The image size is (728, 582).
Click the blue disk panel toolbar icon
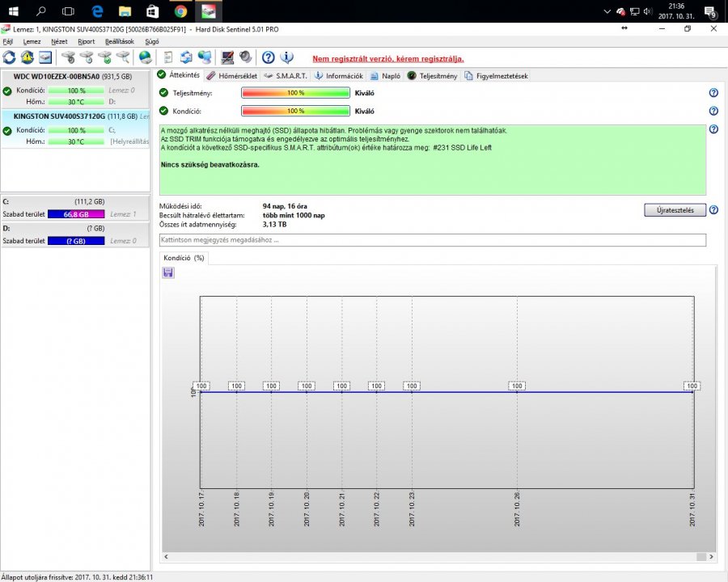pyautogui.click(x=45, y=57)
